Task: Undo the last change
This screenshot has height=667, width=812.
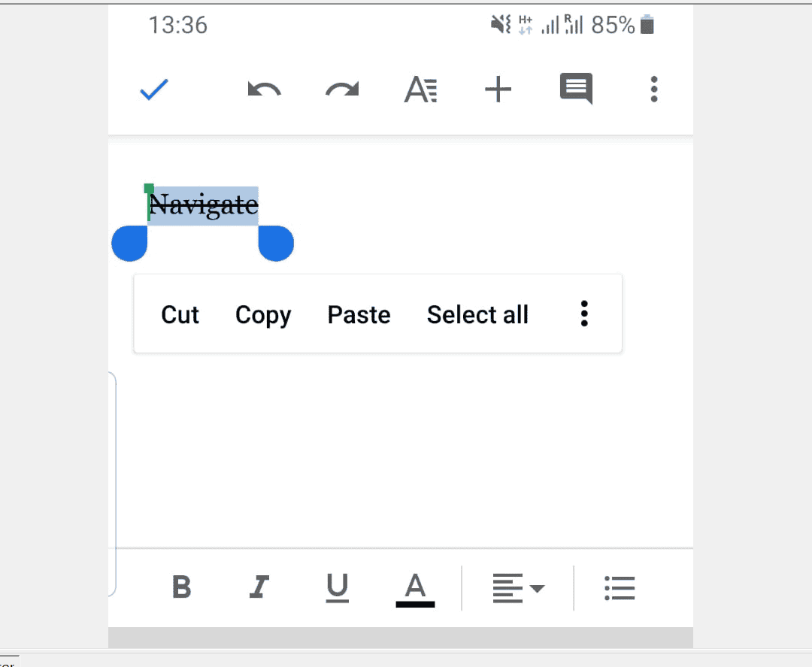Action: coord(264,89)
